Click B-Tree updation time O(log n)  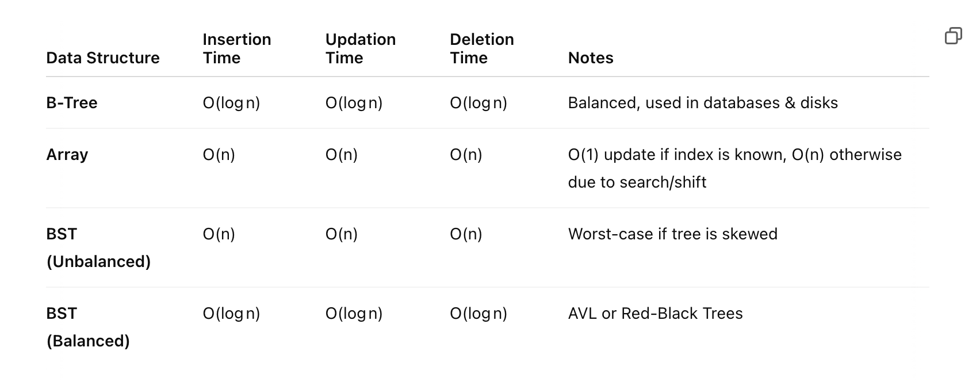point(354,102)
